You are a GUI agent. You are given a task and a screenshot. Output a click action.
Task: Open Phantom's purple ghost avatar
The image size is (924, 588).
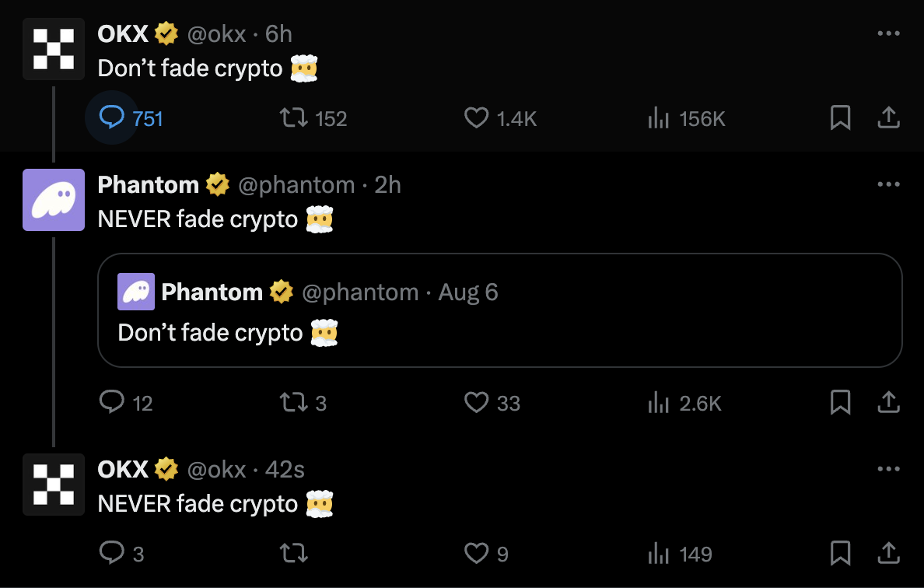click(x=54, y=200)
